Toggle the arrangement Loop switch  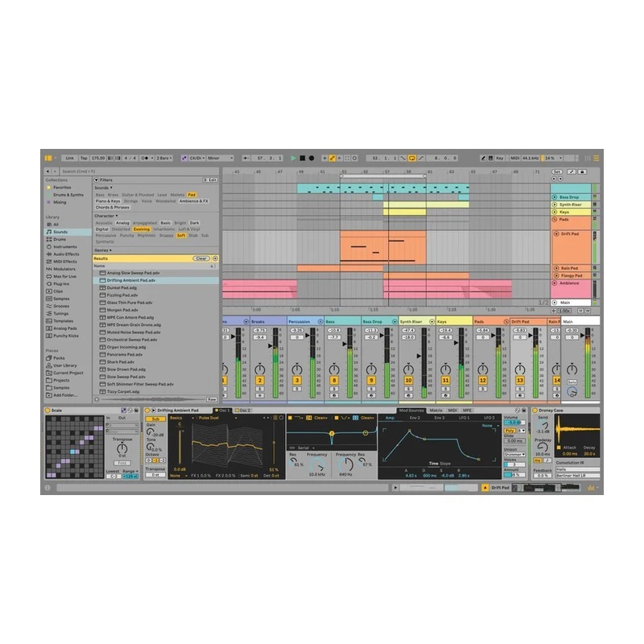(x=411, y=158)
